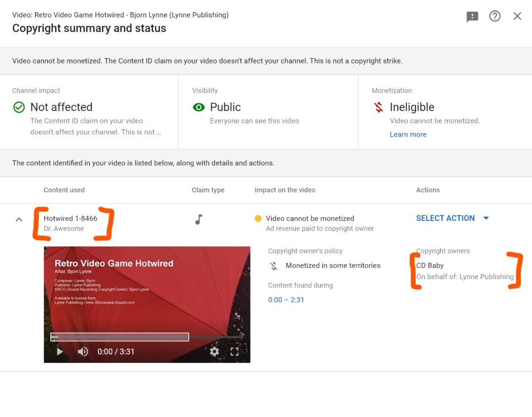Mute the video player audio
This screenshot has width=532, height=417.
click(x=82, y=351)
